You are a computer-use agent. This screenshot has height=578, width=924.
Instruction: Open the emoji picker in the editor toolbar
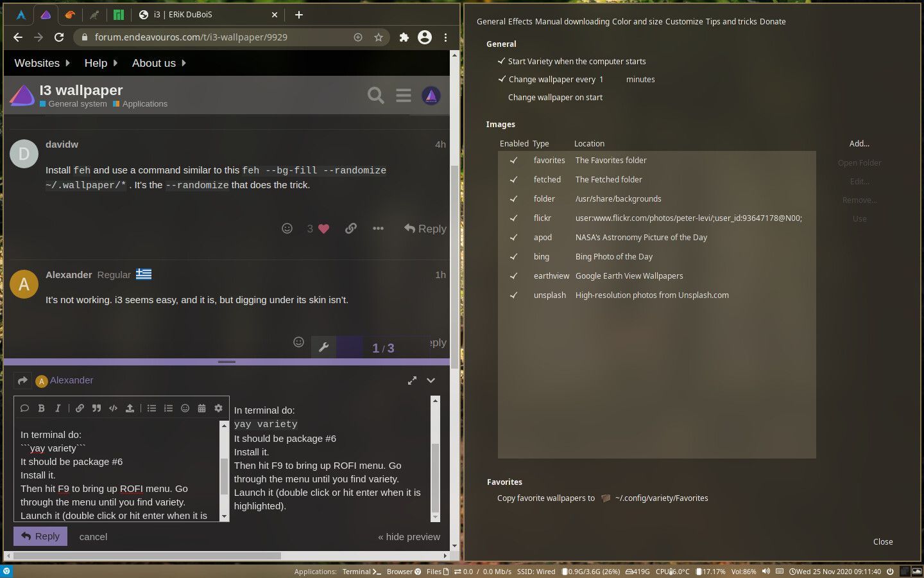tap(185, 408)
